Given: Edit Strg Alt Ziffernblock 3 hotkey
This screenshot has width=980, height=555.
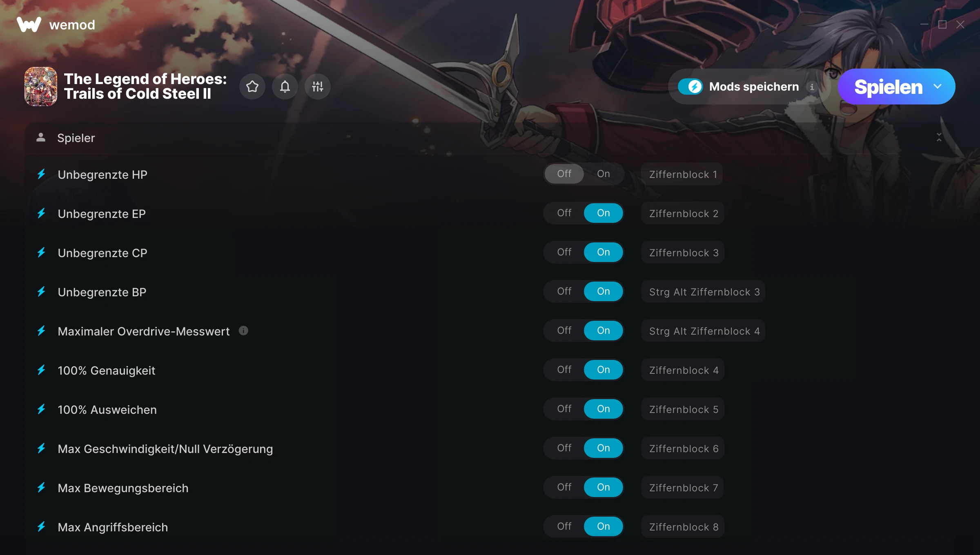Looking at the screenshot, I should 704,292.
